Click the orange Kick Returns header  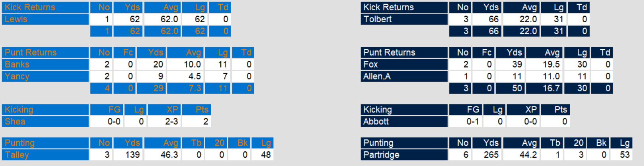[30, 7]
